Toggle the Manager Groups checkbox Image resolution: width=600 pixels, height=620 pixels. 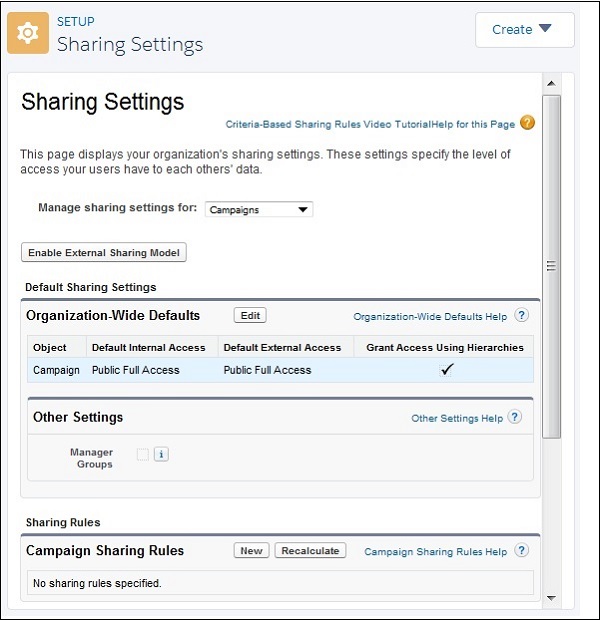pyautogui.click(x=143, y=454)
